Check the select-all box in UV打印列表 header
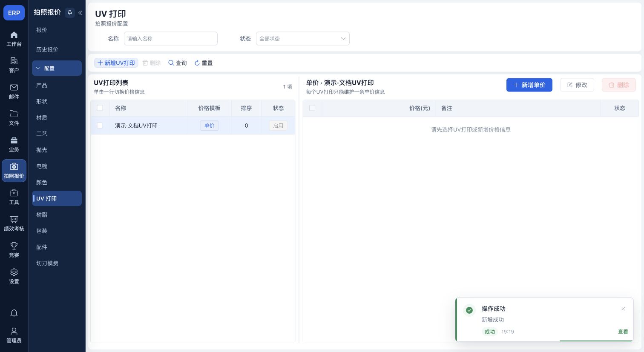This screenshot has width=644, height=352. 100,108
